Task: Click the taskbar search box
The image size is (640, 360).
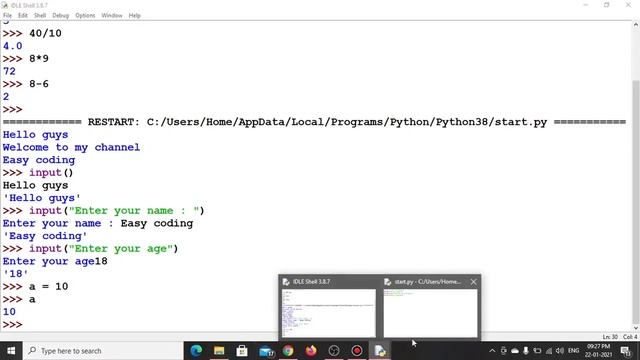Action: pos(103,351)
